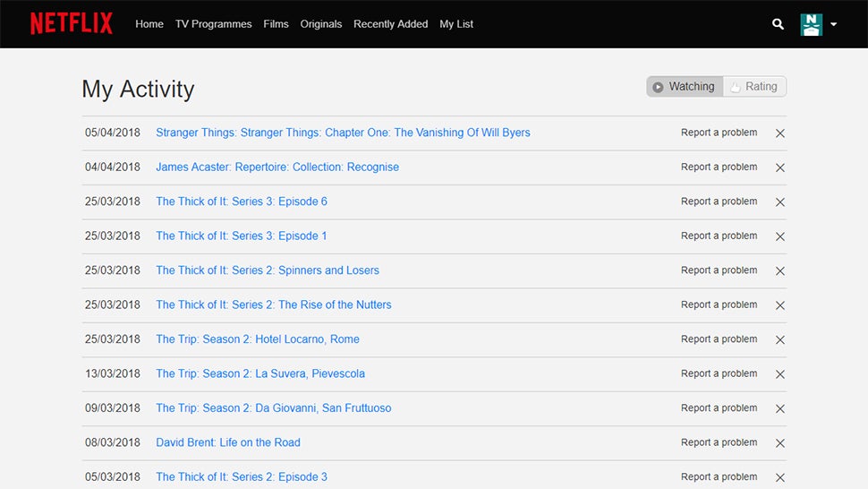The width and height of the screenshot is (868, 489).
Task: Remove Spinners and Losers entry with X
Action: click(780, 270)
